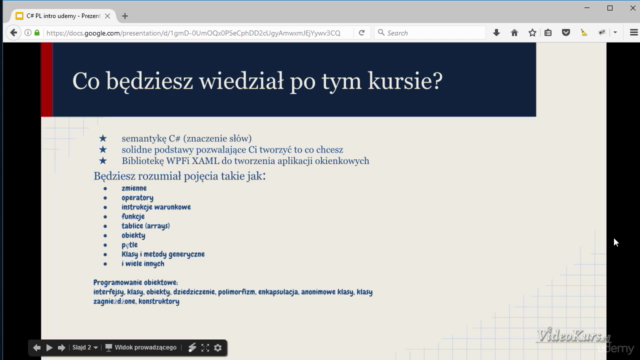Click the bullet 'zmienne'

[134, 188]
